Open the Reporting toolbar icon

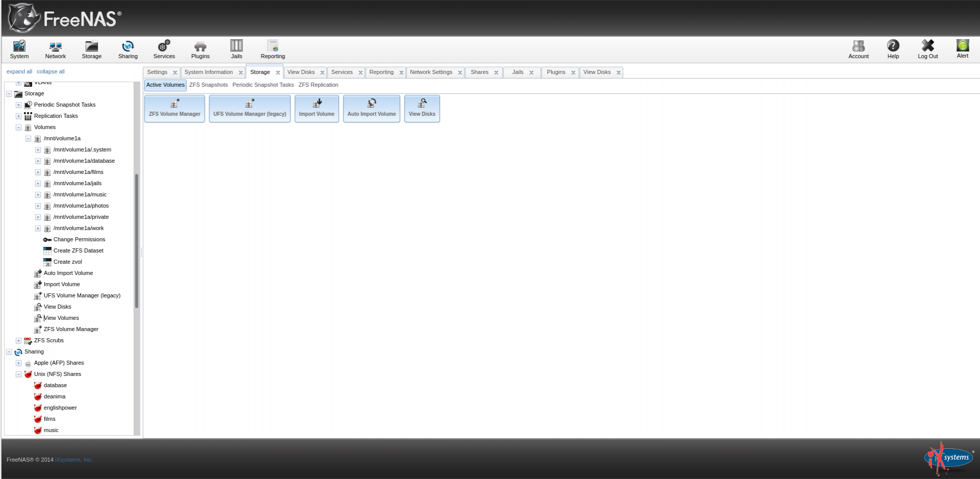coord(273,49)
